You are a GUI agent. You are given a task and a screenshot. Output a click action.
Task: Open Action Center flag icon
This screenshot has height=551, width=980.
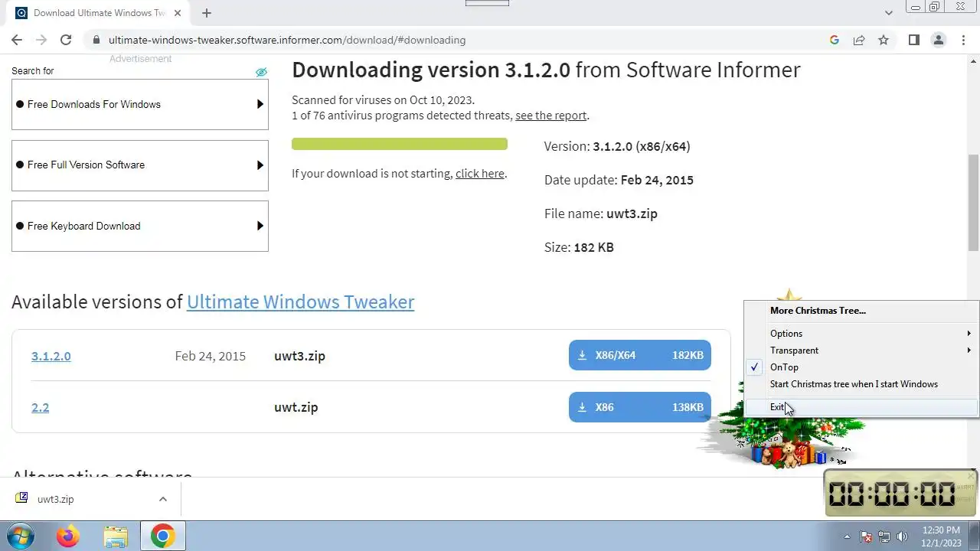click(866, 536)
